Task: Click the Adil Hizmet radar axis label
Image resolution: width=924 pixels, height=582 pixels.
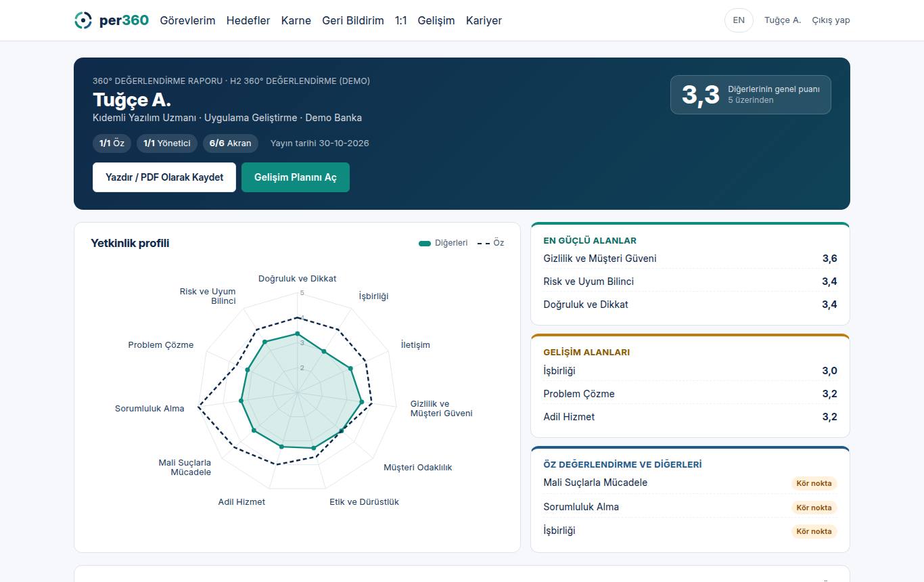Action: [241, 502]
